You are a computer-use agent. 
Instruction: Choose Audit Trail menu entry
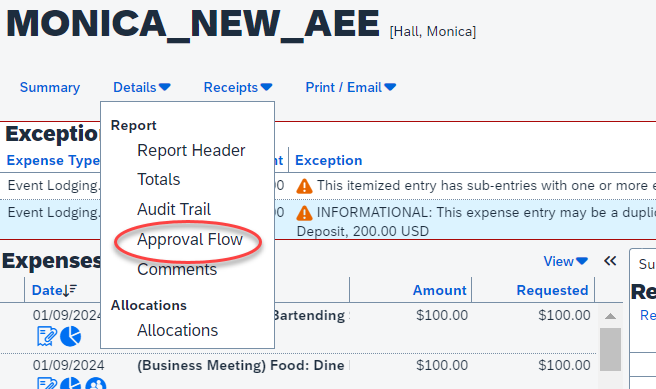click(x=174, y=210)
